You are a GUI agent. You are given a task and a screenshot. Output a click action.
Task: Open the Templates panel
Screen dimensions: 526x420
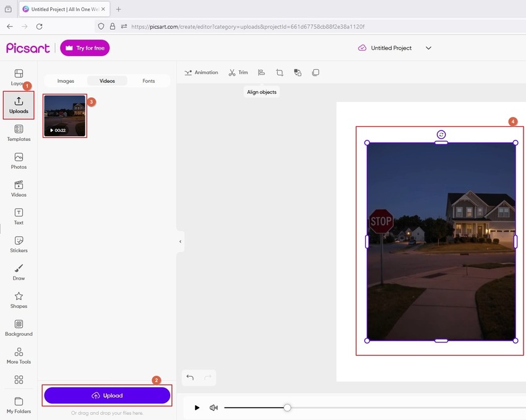click(19, 133)
